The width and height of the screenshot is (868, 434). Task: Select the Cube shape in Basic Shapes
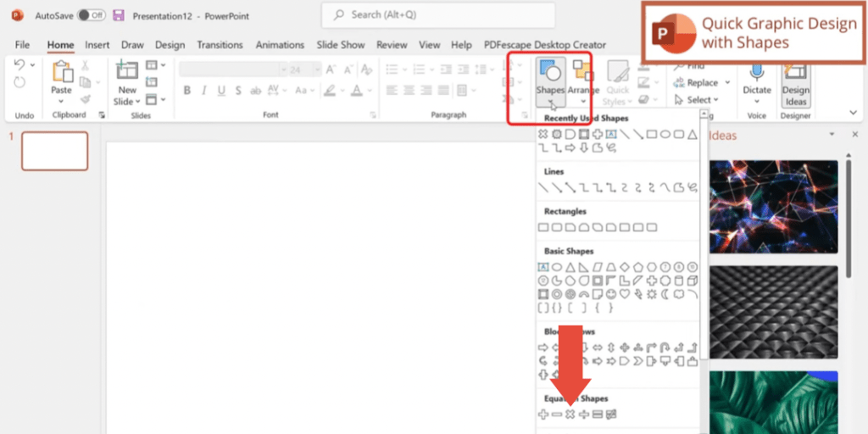pyautogui.click(x=692, y=281)
